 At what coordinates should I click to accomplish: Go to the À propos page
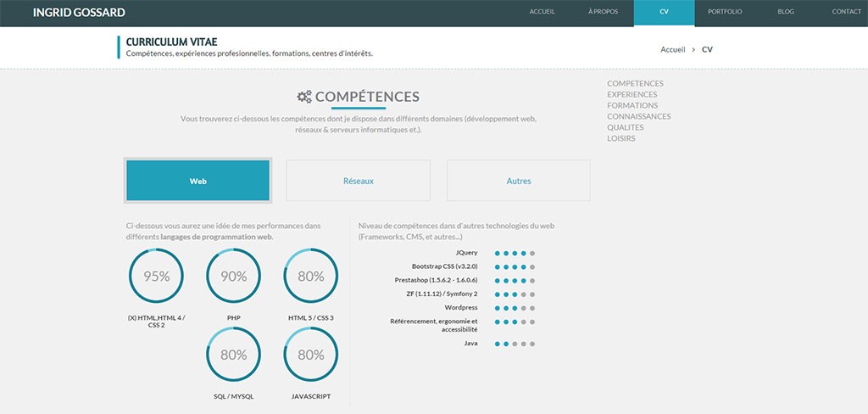[x=603, y=12]
